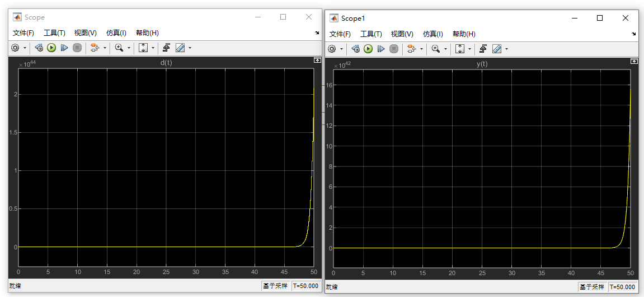Screen dimensions: 644x297
Task: Open 工具(T) menu in Scope1 window
Action: [x=372, y=34]
